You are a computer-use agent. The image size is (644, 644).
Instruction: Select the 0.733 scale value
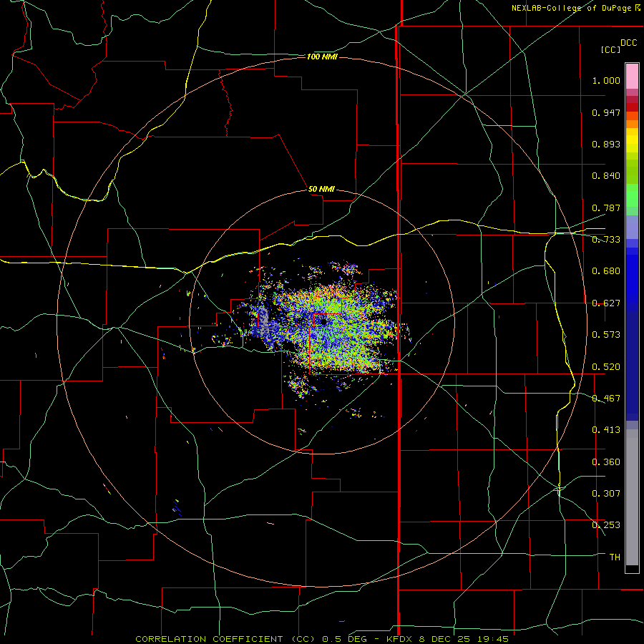tap(606, 240)
